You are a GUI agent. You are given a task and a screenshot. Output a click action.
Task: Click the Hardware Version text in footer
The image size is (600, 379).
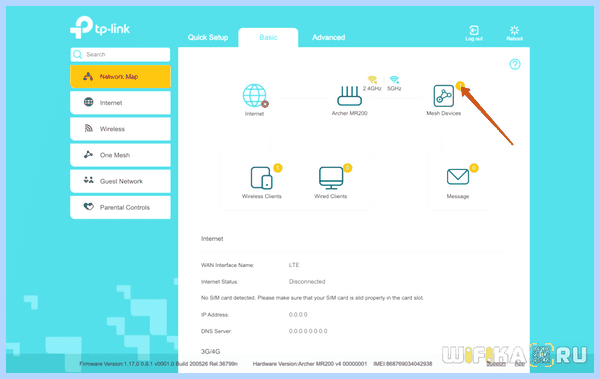tap(310, 364)
